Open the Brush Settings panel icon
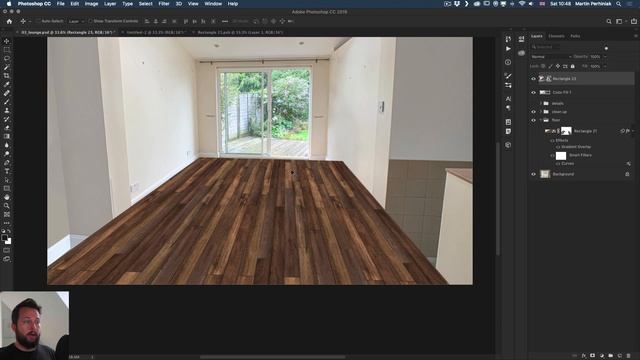Viewport: 640px width, 360px height. [508, 76]
